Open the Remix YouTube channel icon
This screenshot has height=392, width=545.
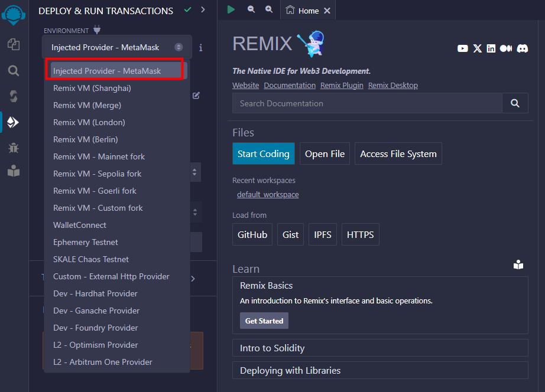click(x=463, y=48)
